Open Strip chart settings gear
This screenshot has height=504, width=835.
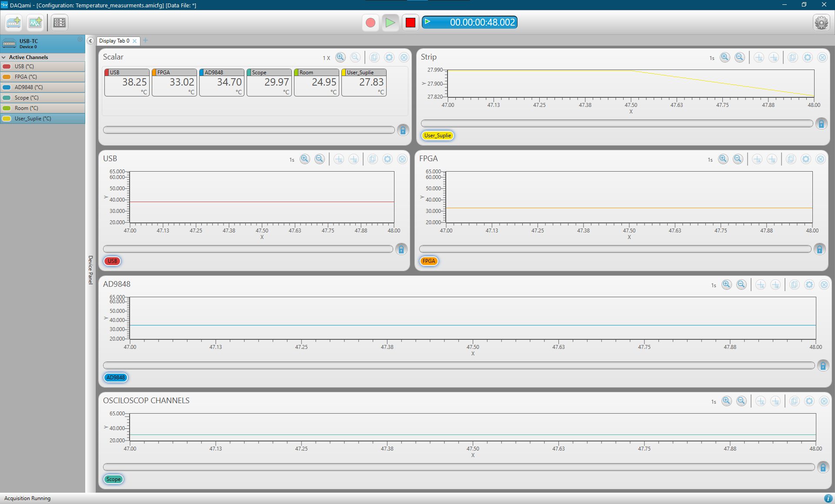coord(808,57)
